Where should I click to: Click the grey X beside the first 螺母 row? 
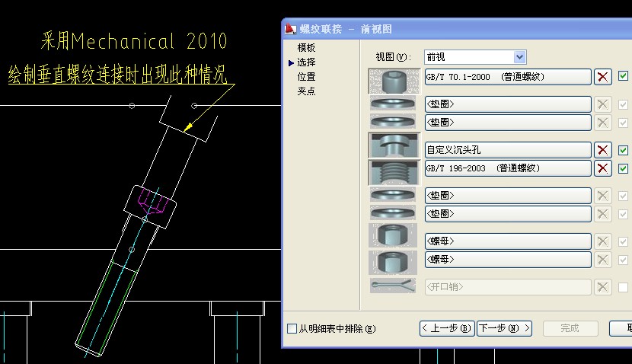coord(602,241)
